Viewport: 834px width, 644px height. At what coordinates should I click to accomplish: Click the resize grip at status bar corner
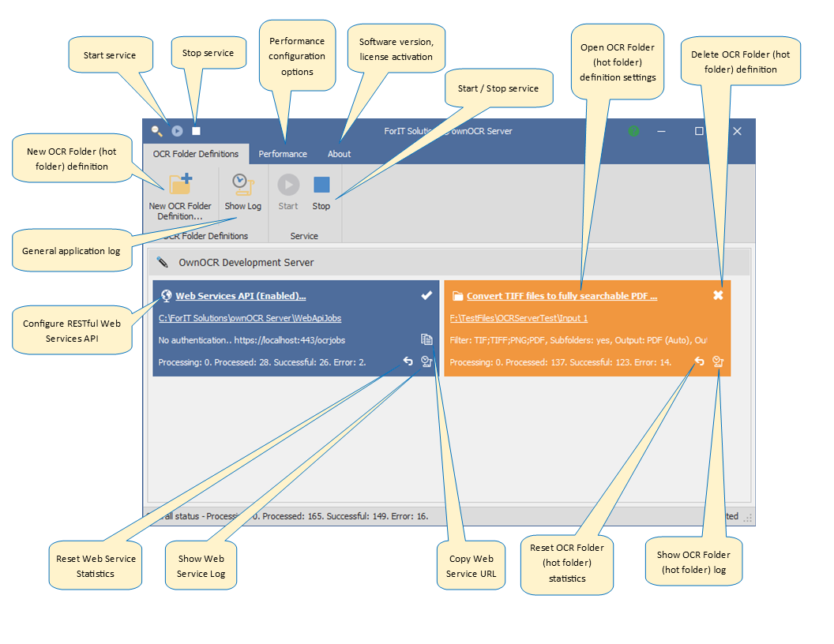tap(748, 518)
